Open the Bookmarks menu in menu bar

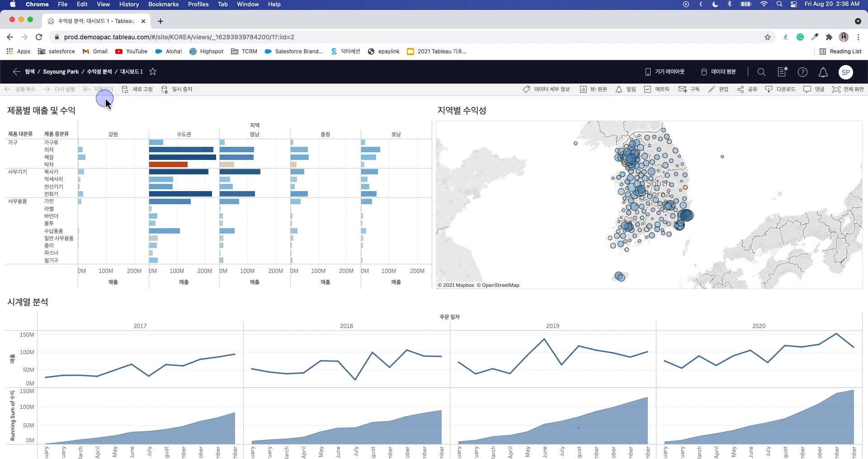click(163, 4)
